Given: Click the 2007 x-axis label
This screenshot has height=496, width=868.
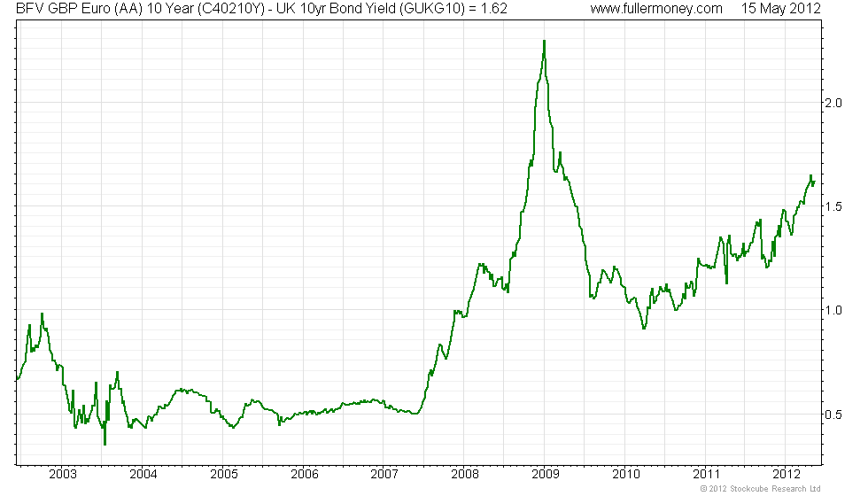Looking at the screenshot, I should tap(384, 474).
